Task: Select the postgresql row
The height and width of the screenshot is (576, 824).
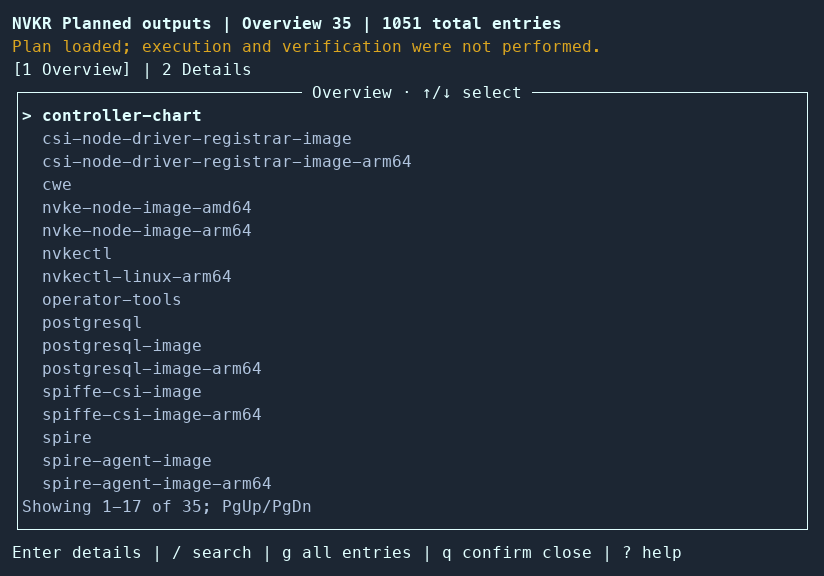Action: tap(412, 323)
